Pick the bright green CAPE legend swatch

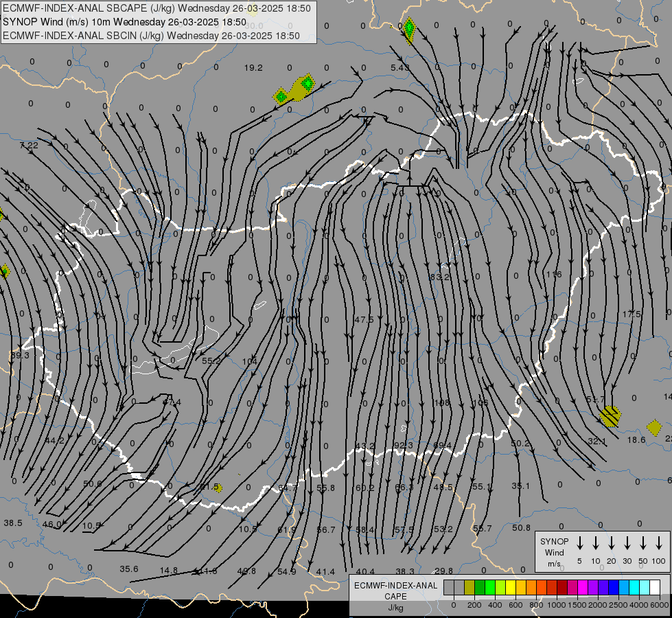490,588
